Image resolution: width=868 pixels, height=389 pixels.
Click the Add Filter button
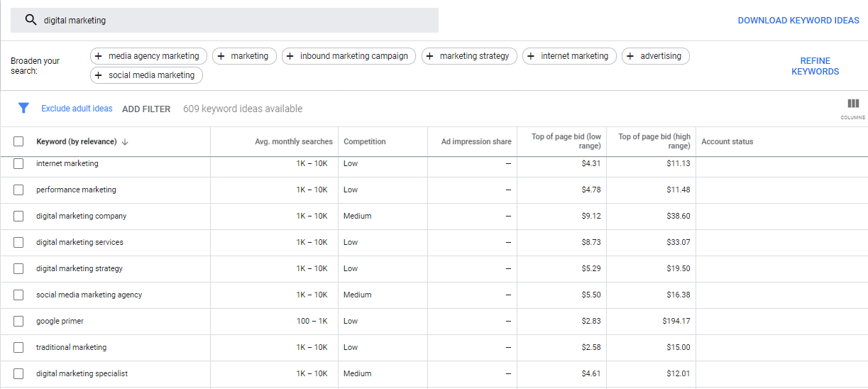(146, 109)
